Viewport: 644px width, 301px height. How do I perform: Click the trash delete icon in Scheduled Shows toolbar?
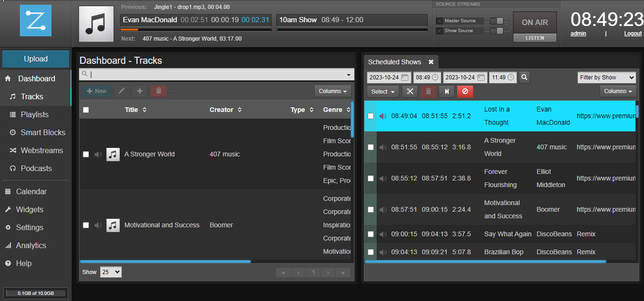[x=428, y=91]
